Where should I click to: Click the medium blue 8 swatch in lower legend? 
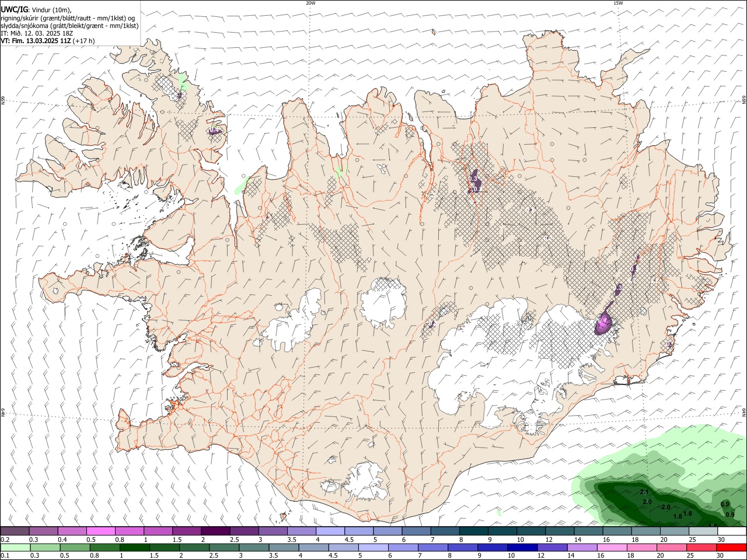462,548
